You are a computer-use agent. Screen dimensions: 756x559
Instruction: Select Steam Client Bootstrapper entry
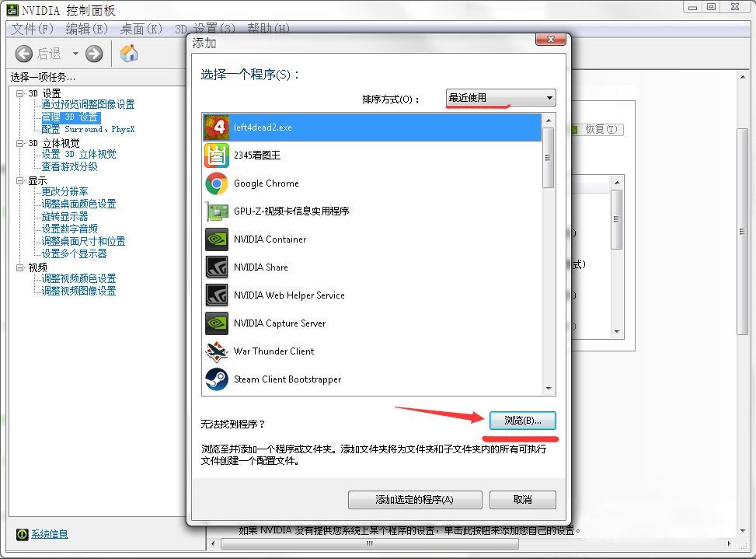(372, 379)
